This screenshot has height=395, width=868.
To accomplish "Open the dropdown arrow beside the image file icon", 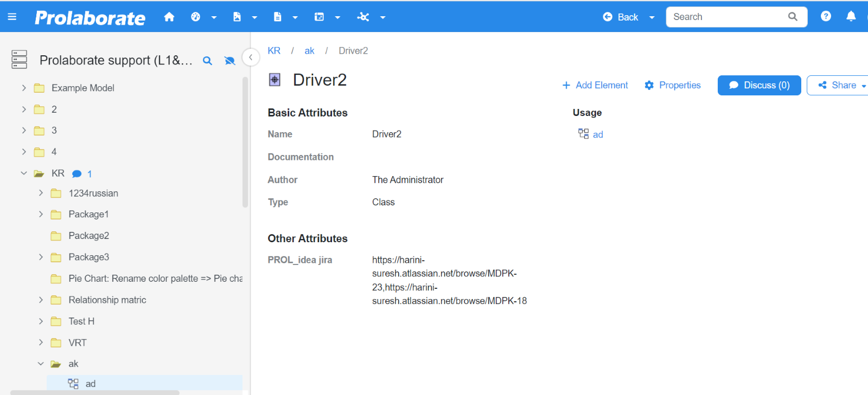I will [x=254, y=17].
